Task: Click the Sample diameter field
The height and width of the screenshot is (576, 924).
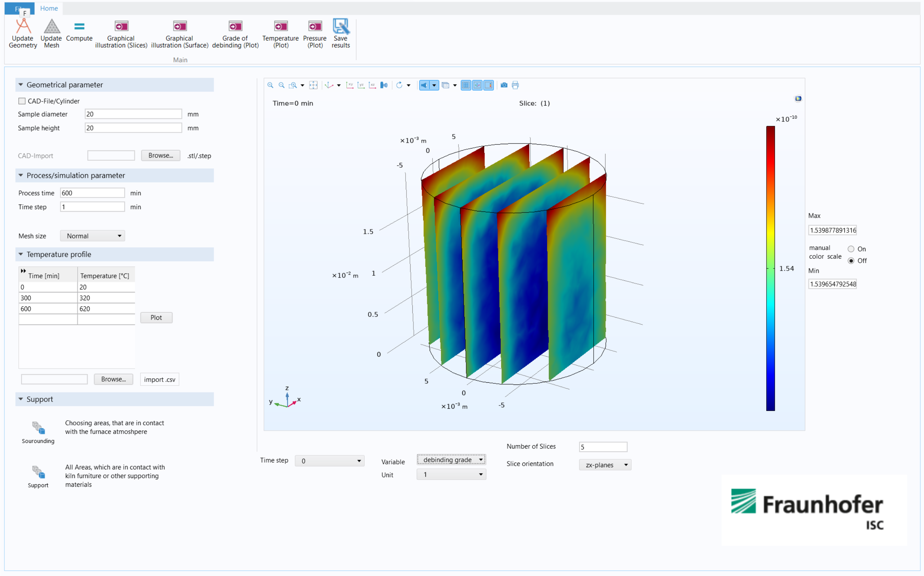Action: (133, 114)
